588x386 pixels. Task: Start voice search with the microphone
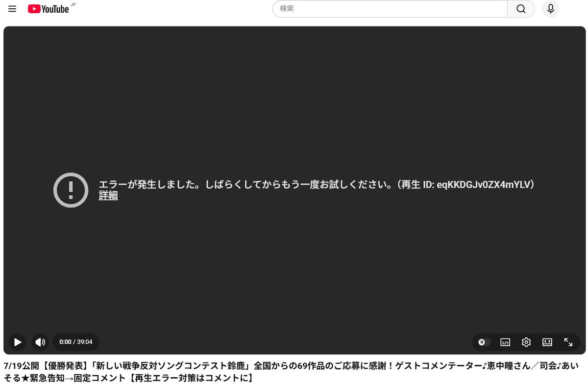pos(551,9)
